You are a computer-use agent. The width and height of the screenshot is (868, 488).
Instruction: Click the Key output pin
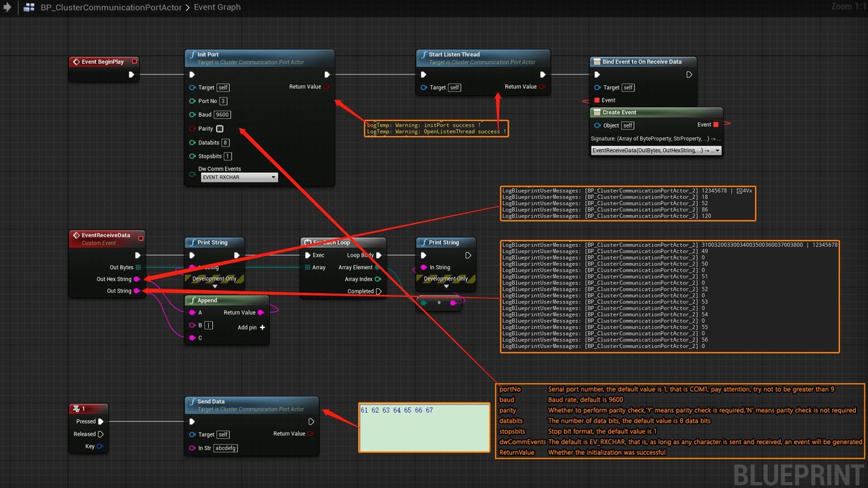click(100, 446)
